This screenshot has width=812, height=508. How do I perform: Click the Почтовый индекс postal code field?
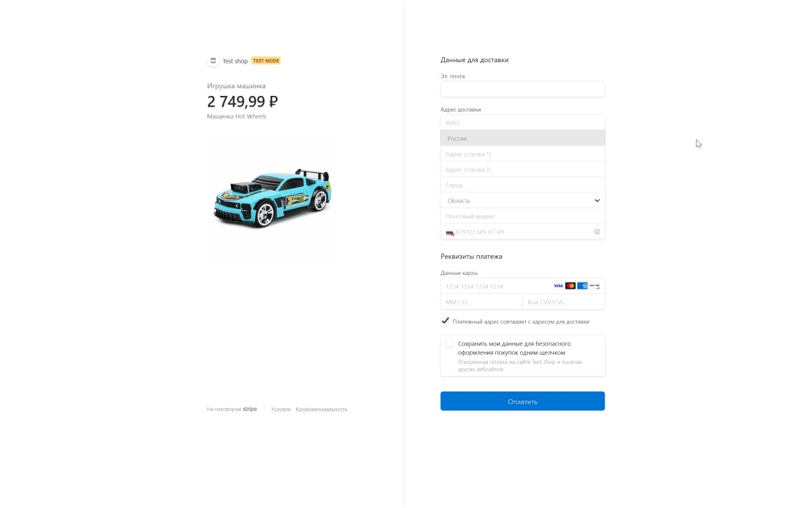522,216
